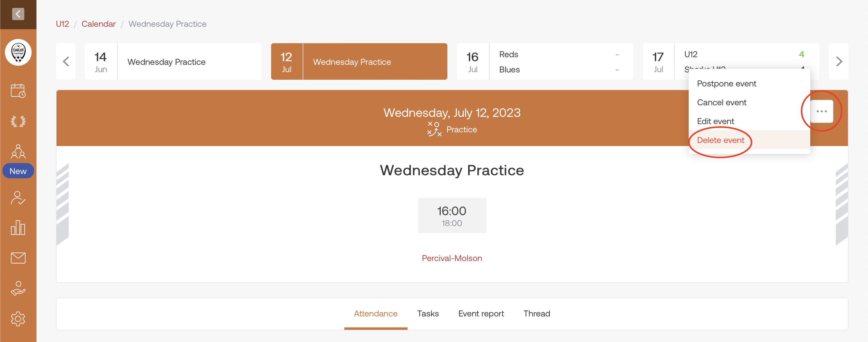Open the calendar schedule icon in sidebar
The width and height of the screenshot is (868, 342).
[18, 91]
